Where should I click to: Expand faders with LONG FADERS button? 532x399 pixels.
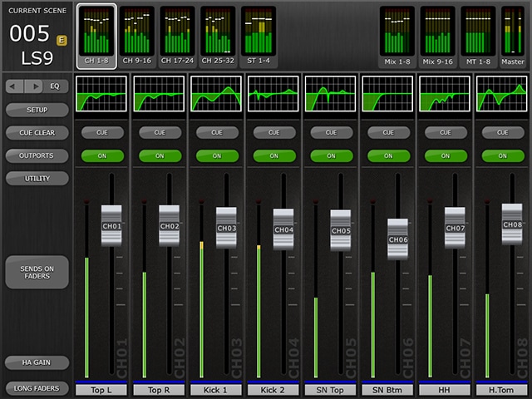(x=37, y=388)
